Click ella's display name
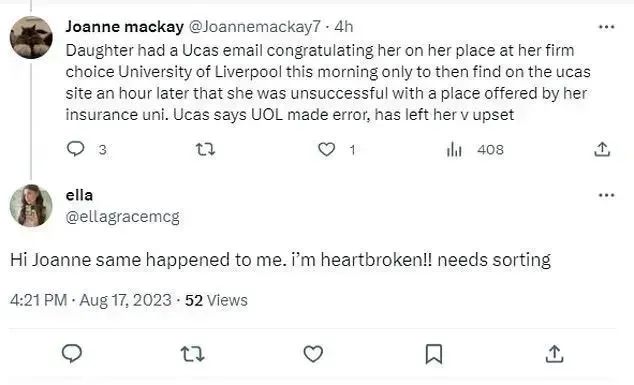 coord(79,195)
